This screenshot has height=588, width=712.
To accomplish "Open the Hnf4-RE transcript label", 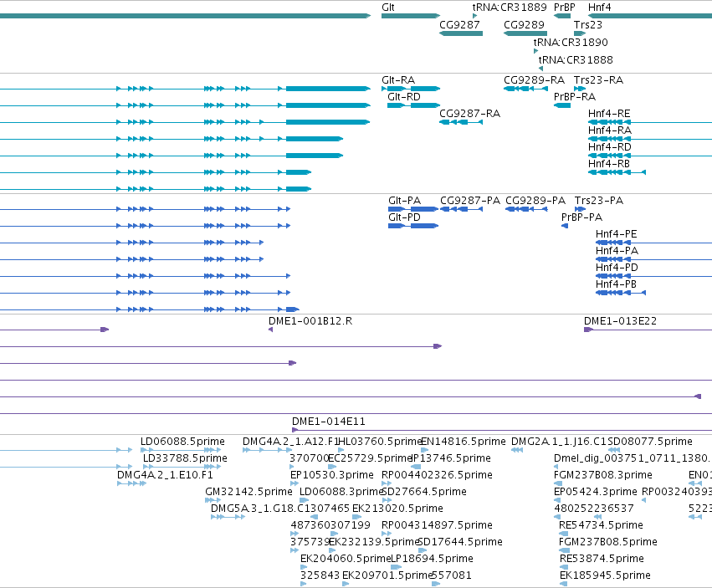I will pyautogui.click(x=609, y=114).
